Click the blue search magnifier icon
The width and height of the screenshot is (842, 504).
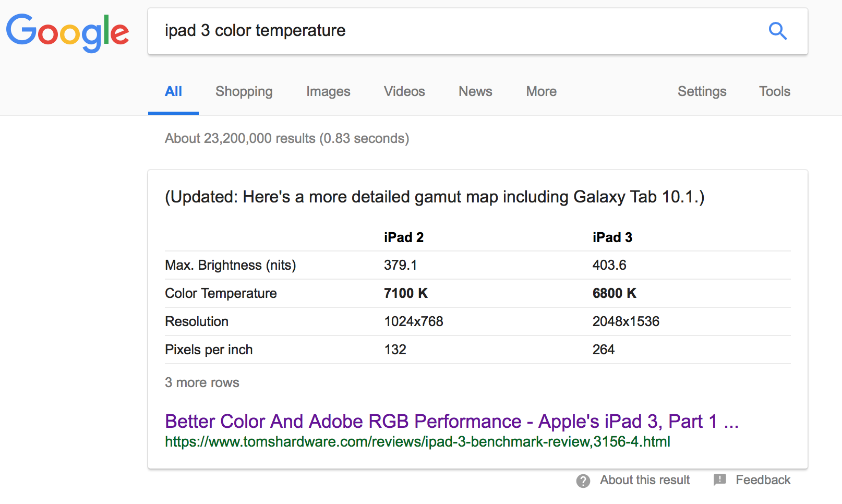point(777,31)
